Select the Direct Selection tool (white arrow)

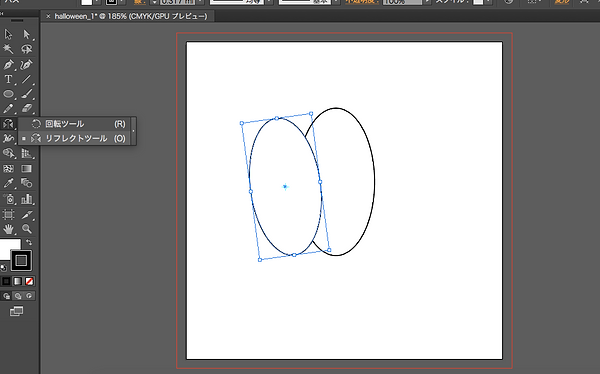click(x=26, y=34)
